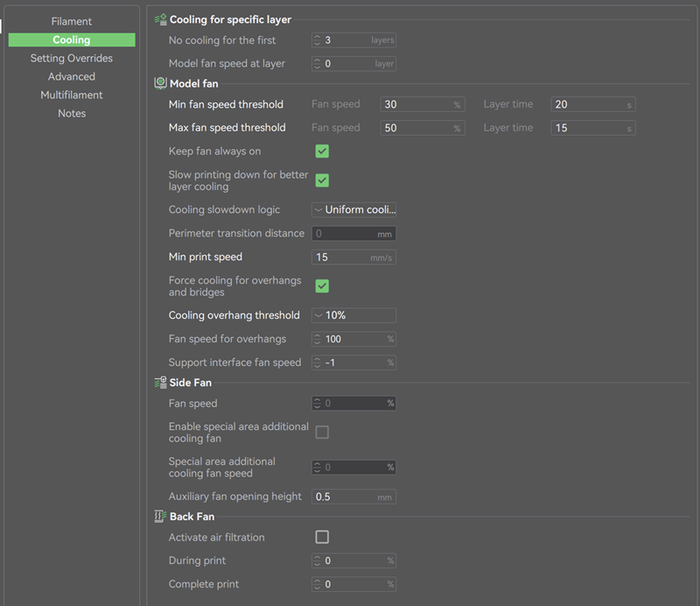This screenshot has width=700, height=606.
Task: Select the Notes tab
Action: click(x=72, y=114)
